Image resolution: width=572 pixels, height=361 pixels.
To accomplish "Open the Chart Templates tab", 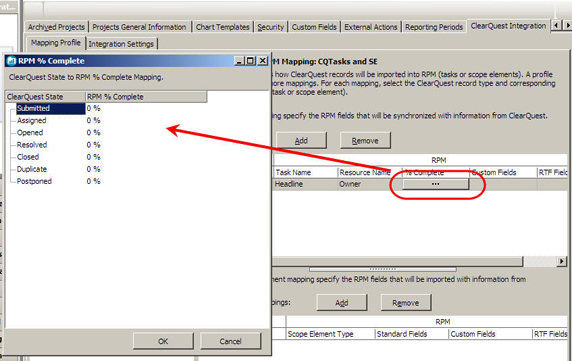I will pos(223,27).
